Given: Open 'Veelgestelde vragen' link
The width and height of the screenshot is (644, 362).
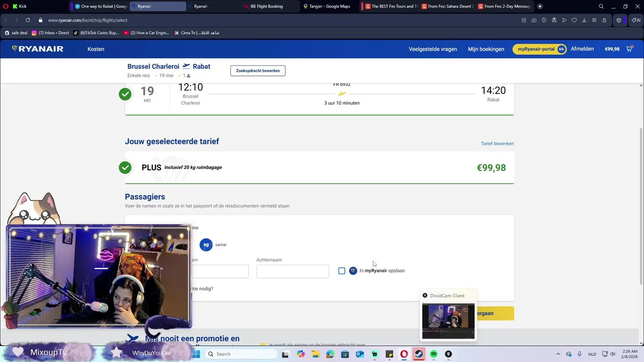Looking at the screenshot, I should [433, 49].
